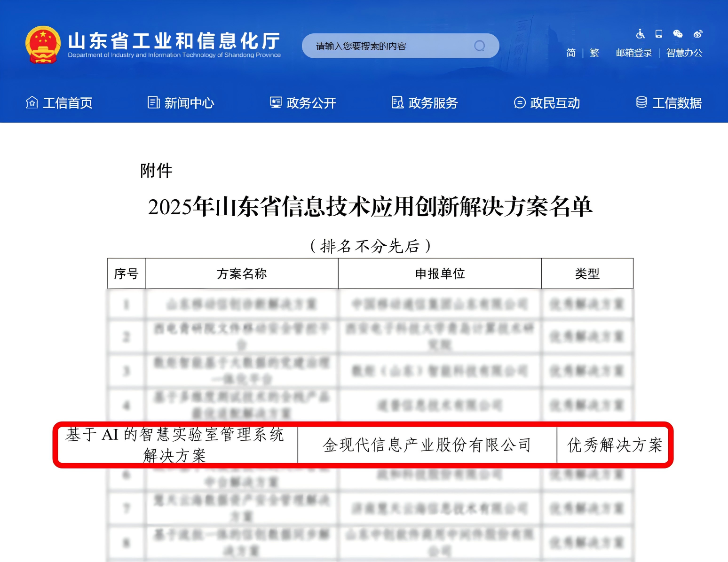Click the magnifier search icon
Viewport: 728px width, 562px height.
[479, 46]
